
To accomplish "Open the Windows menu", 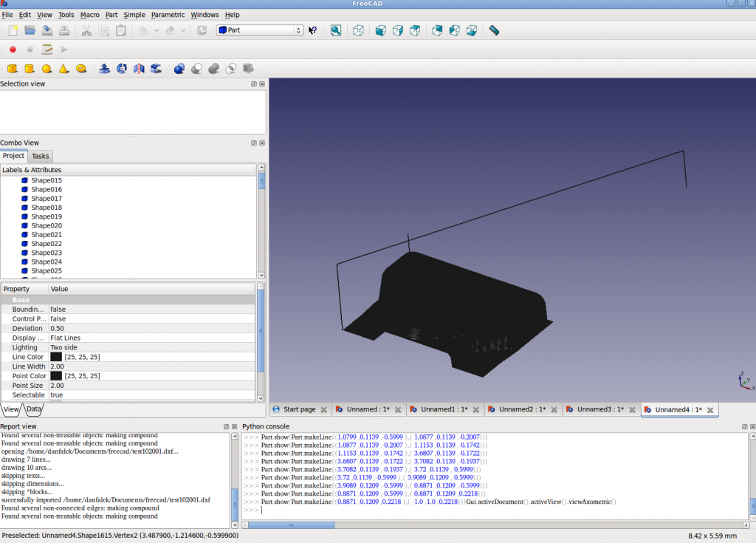I will point(205,15).
